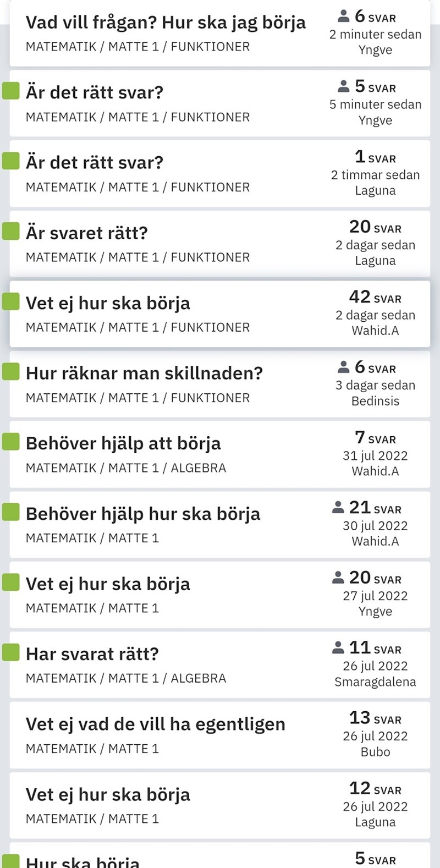Open thread Vad vill frågan? Hur ska jag börja

pyautogui.click(x=166, y=23)
